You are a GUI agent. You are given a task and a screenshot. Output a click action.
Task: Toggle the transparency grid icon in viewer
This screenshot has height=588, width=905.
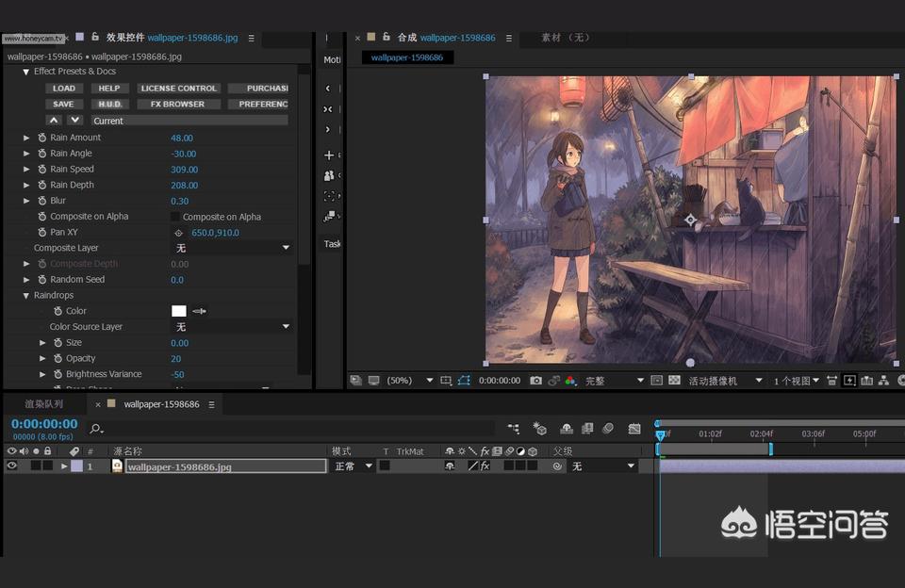coord(674,381)
